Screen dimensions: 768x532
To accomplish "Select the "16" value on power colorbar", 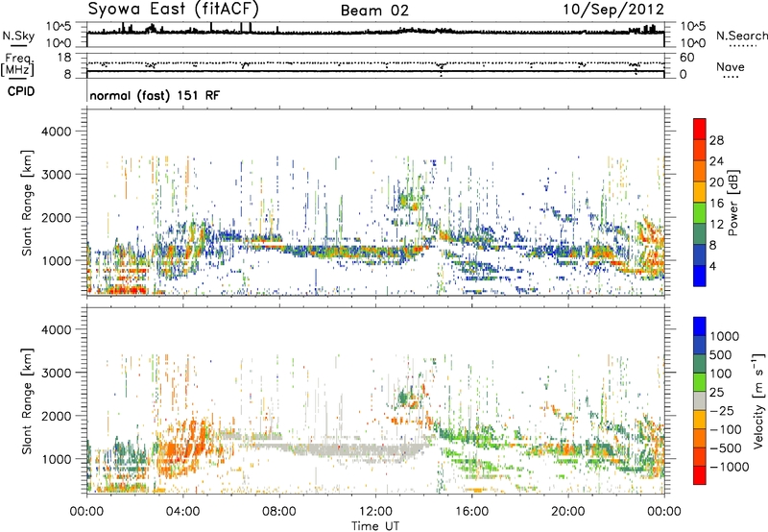I will (716, 204).
